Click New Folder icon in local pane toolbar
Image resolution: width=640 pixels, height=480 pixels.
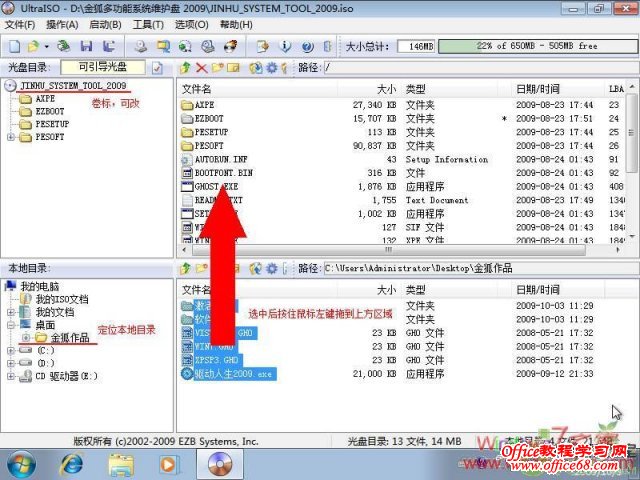202,268
